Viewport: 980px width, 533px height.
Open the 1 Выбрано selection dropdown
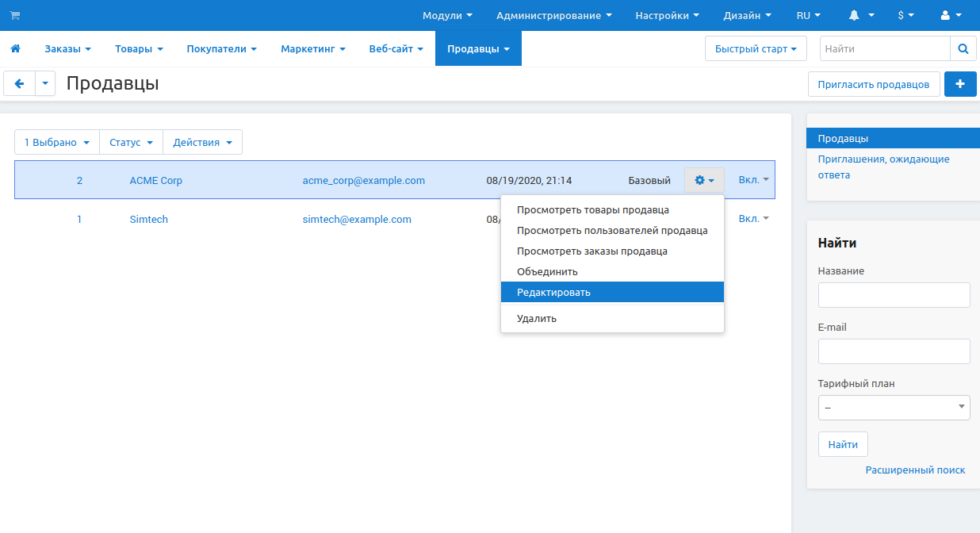[57, 143]
